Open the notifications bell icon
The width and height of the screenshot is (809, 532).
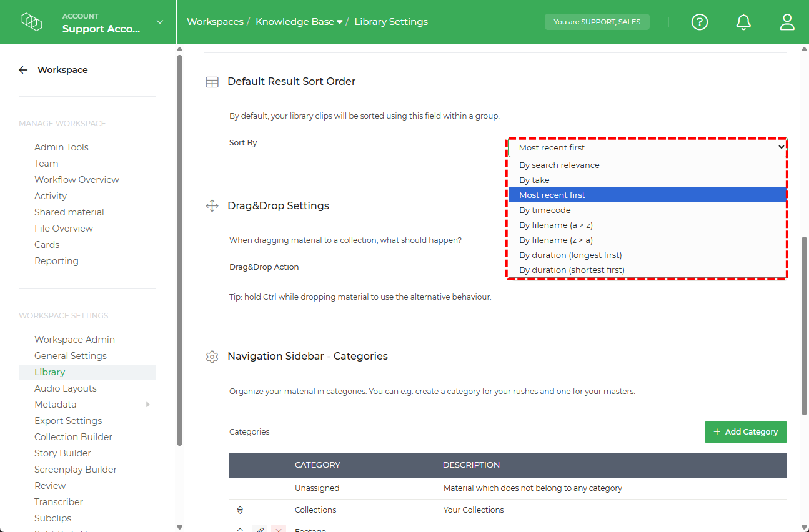pos(743,22)
